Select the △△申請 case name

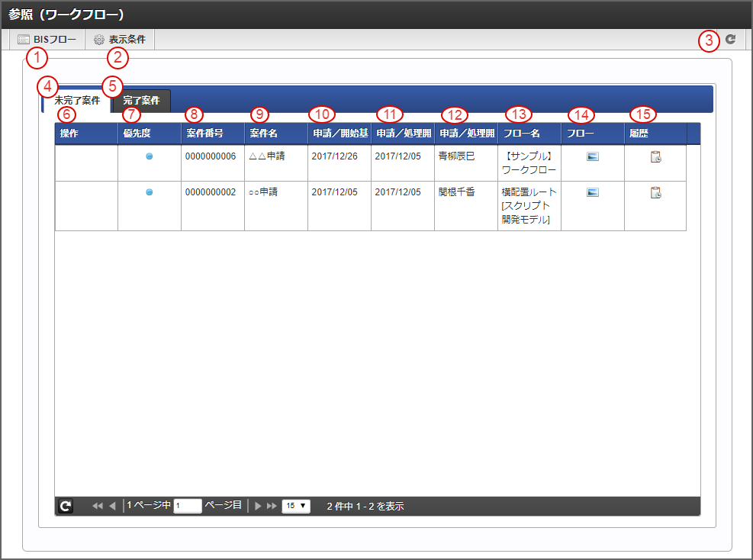point(267,156)
